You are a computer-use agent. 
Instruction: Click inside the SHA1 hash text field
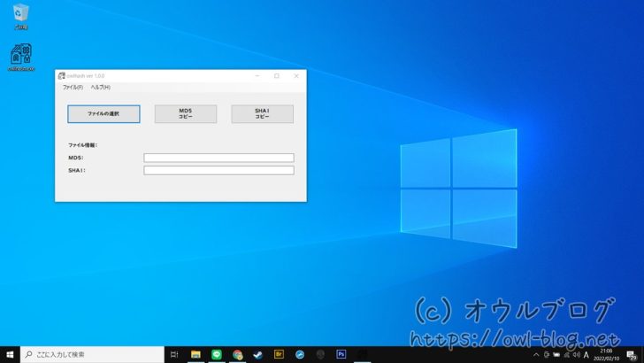coord(218,170)
